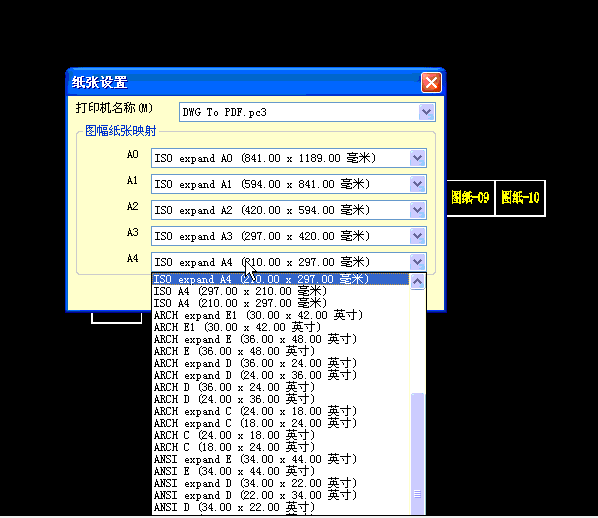
Task: Expand the A1 paper mapping dropdown
Action: coord(418,184)
